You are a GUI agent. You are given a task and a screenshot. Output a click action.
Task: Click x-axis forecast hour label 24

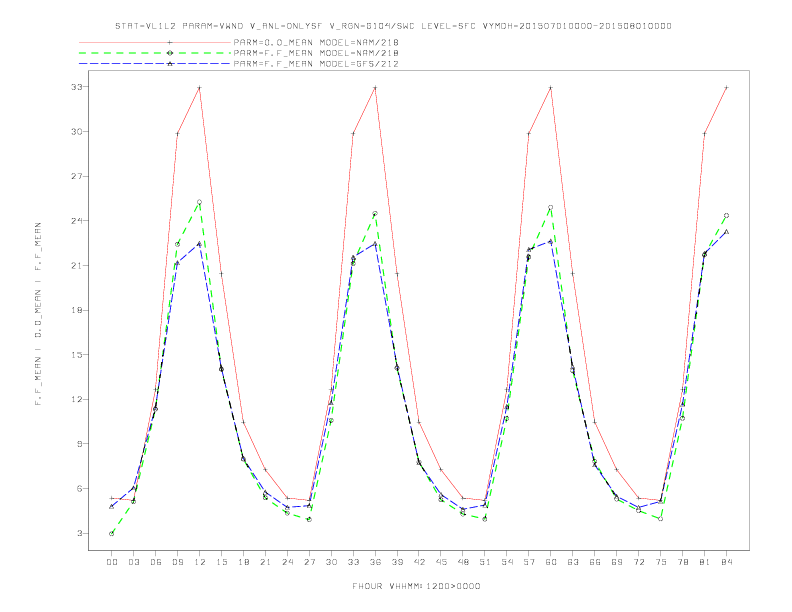pos(287,562)
